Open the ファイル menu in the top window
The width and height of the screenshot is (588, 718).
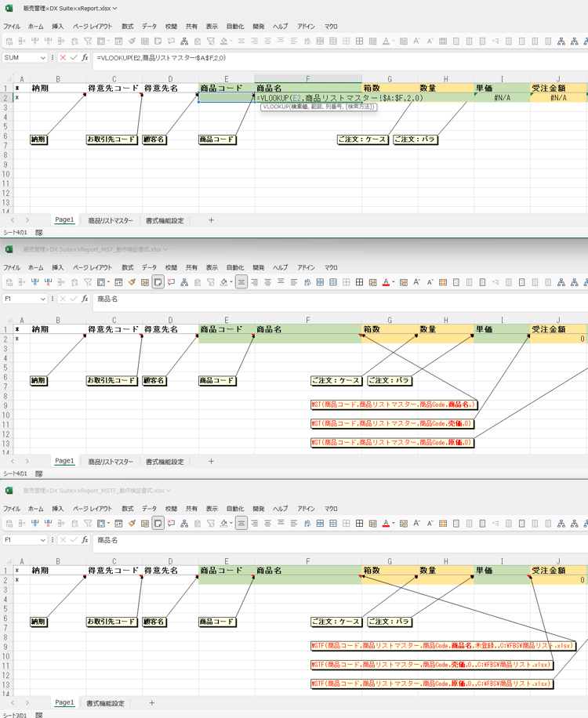12,27
